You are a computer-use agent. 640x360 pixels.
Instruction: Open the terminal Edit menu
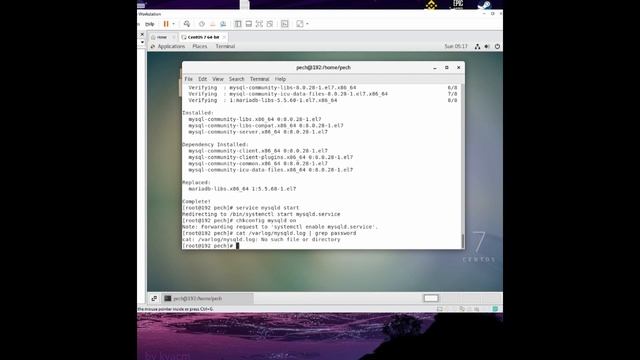click(202, 79)
